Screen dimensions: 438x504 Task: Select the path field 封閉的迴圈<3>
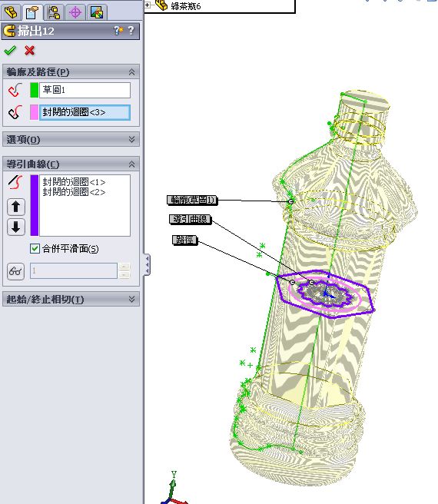pos(85,112)
